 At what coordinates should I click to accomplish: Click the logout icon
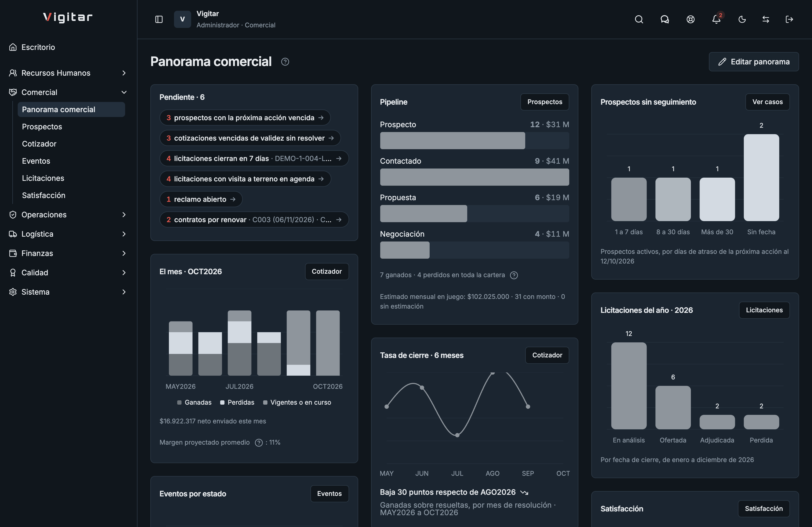click(789, 19)
